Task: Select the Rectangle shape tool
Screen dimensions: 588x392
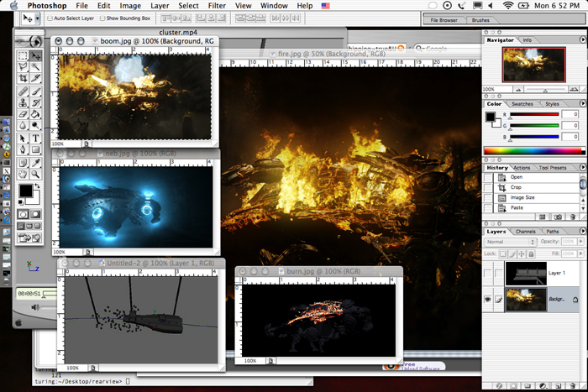Action: [x=35, y=149]
